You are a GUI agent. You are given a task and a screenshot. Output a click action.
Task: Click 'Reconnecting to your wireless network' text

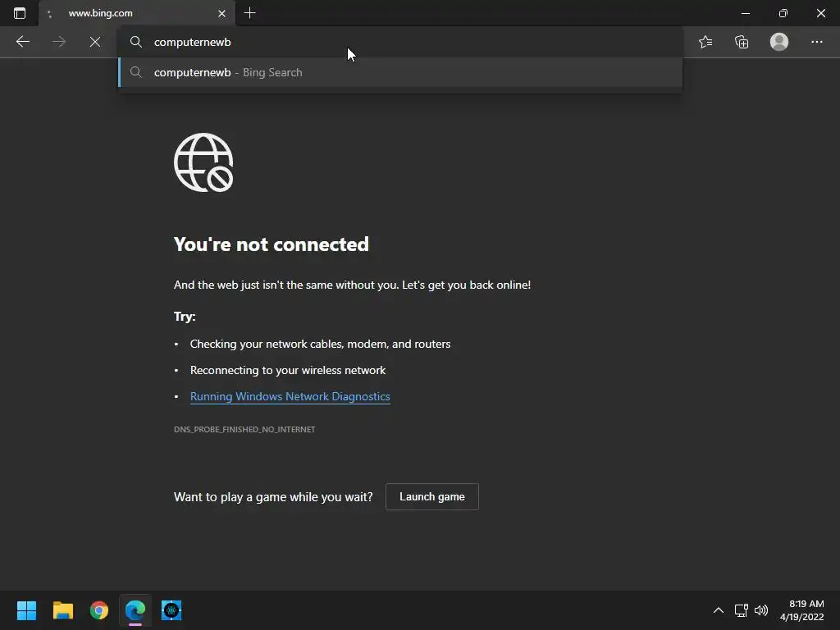(288, 370)
